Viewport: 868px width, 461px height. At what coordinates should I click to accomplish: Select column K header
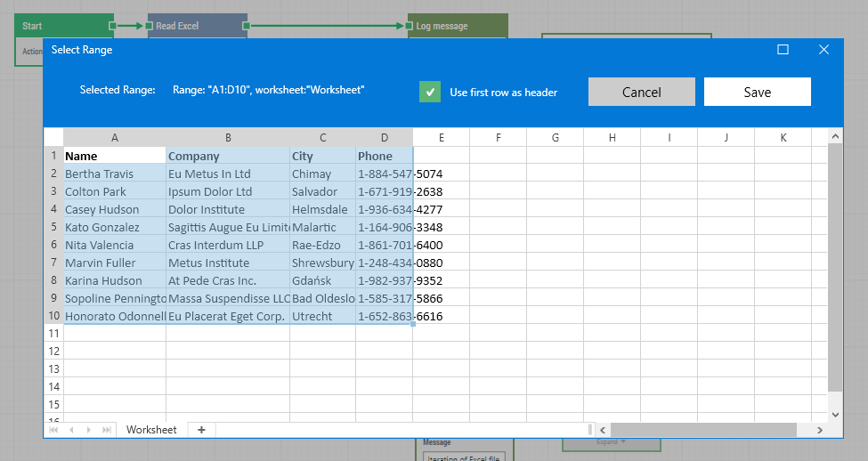(x=783, y=138)
